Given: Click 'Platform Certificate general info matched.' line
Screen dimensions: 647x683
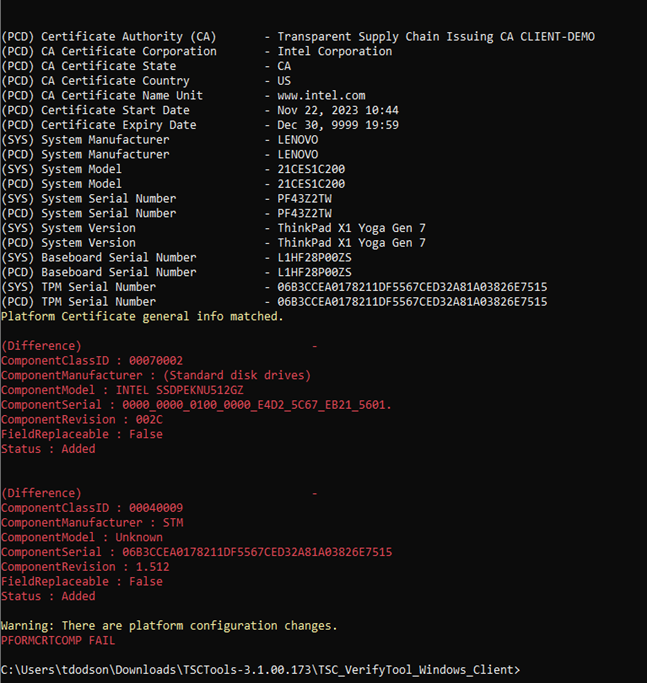Looking at the screenshot, I should tap(142, 317).
